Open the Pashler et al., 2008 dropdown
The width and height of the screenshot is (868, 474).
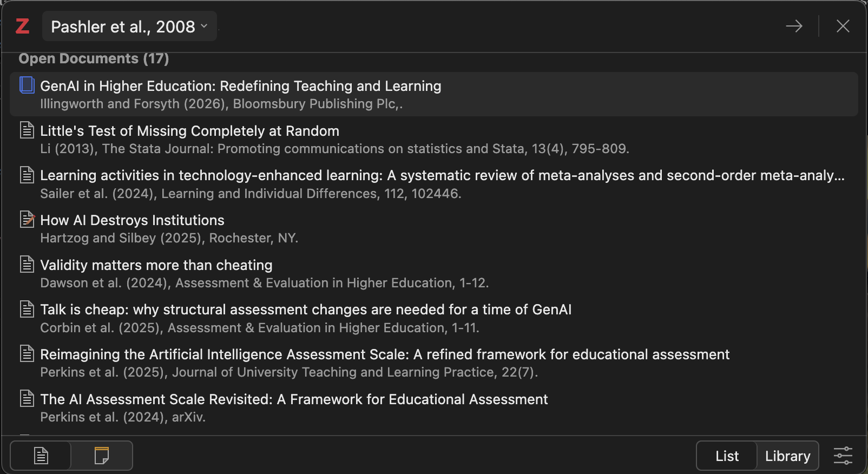point(129,27)
